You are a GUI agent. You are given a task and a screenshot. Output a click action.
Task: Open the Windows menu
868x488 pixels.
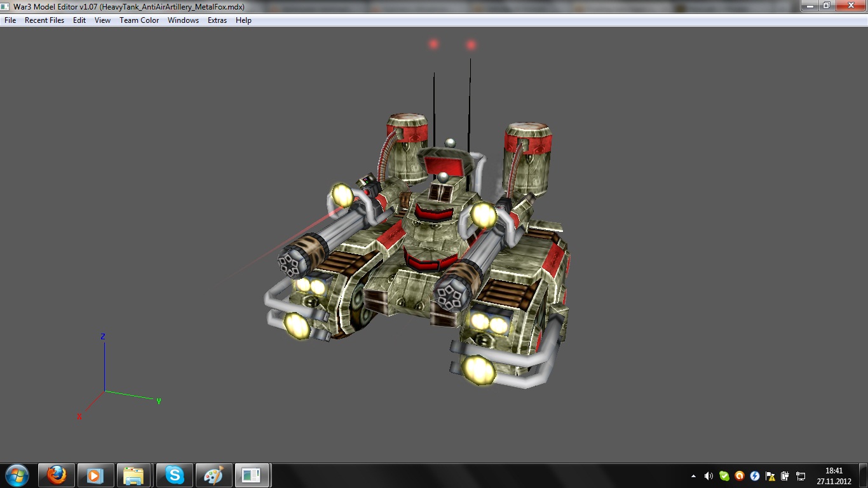click(183, 20)
